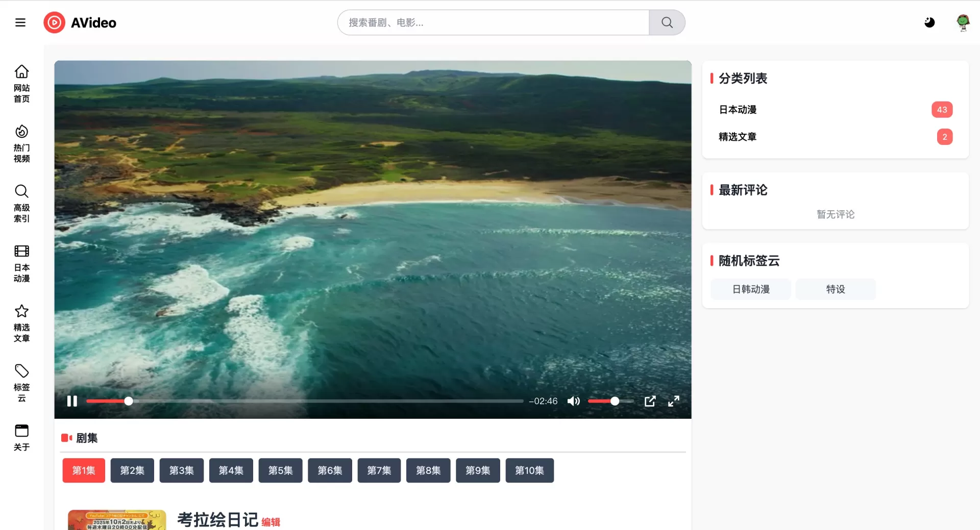Toggle fullscreen video mode
Image resolution: width=980 pixels, height=530 pixels.
[674, 401]
